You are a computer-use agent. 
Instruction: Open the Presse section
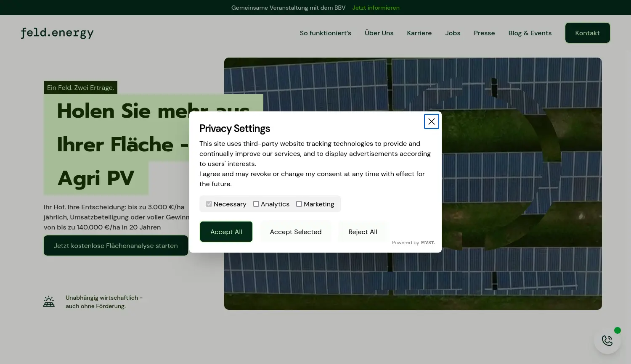click(x=484, y=33)
